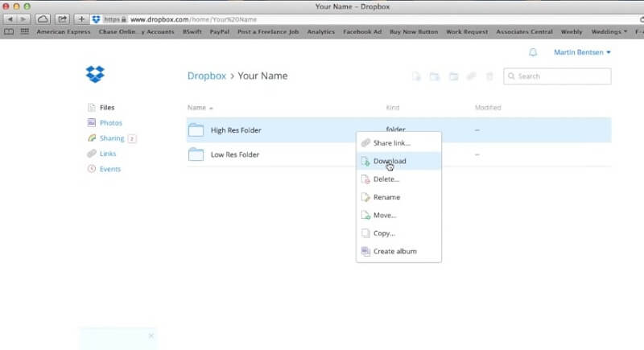Open the Analytics bookmark

click(x=320, y=31)
